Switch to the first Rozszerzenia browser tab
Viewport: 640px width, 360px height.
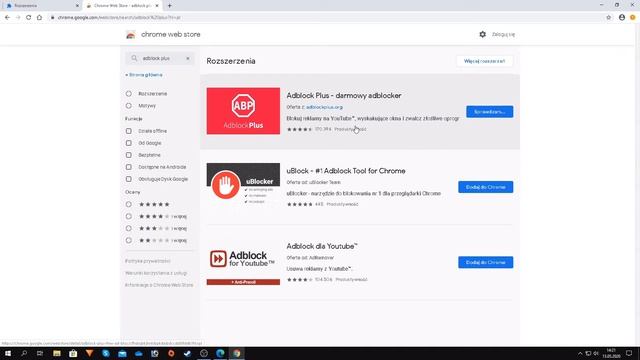click(x=41, y=6)
